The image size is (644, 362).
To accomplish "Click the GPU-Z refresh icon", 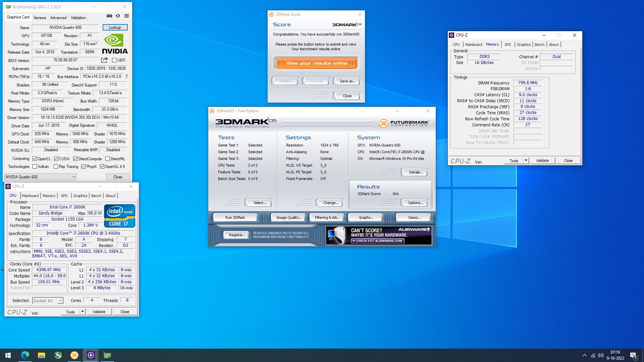I will point(118,16).
